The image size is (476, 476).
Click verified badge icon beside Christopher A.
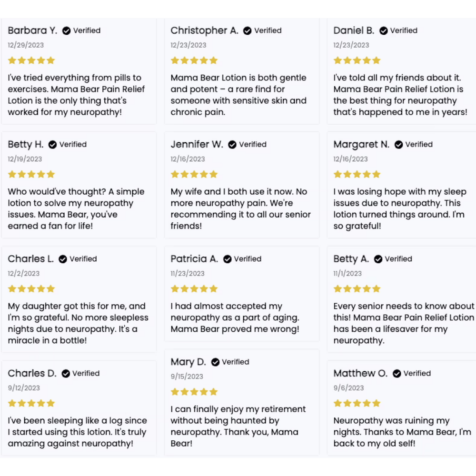(248, 30)
